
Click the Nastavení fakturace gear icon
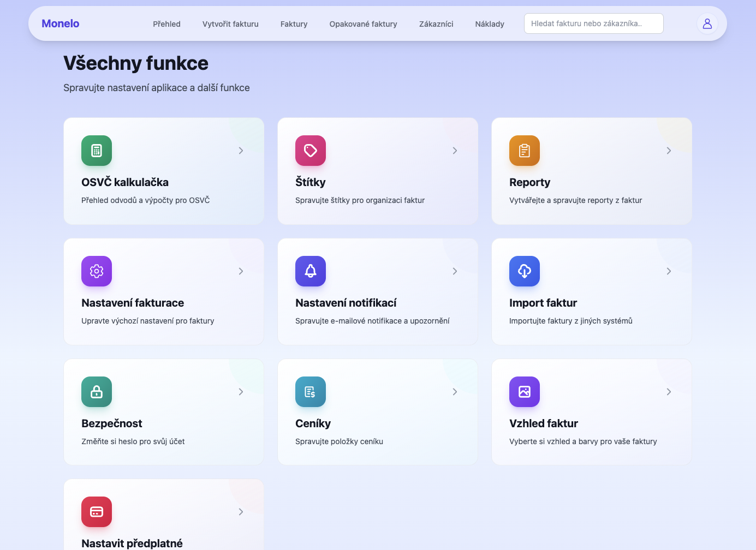tap(97, 271)
